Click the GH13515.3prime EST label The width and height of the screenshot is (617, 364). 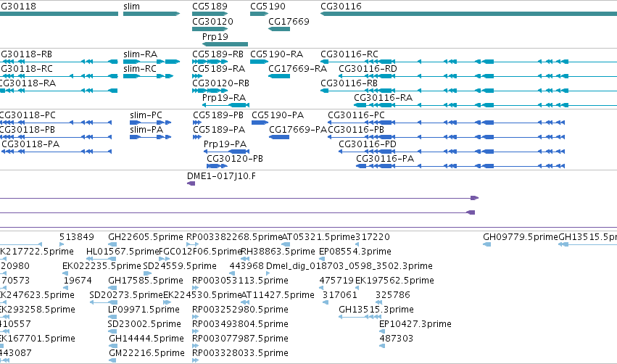coord(376,310)
